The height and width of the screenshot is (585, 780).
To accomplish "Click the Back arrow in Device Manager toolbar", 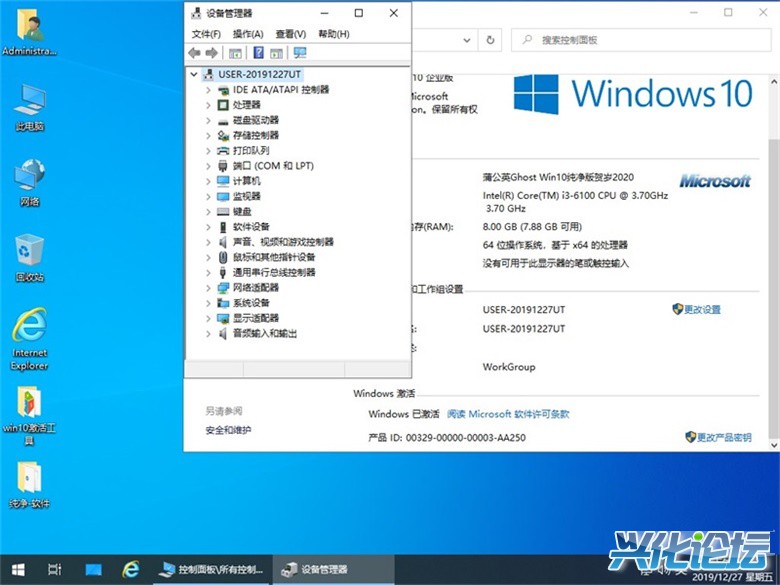I will click(x=195, y=53).
